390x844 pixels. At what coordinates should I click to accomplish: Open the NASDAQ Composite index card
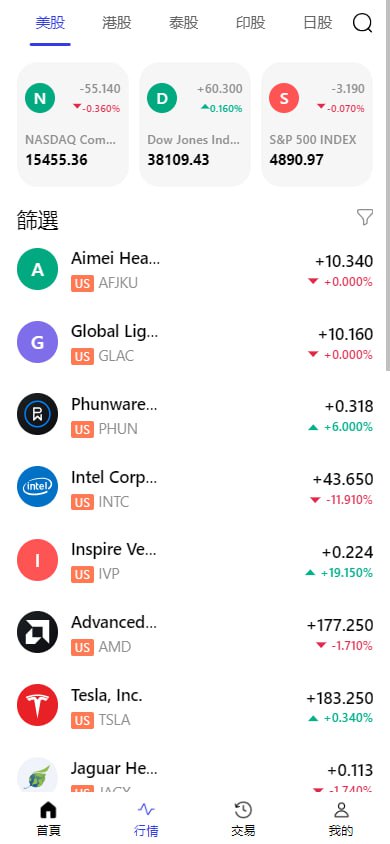point(73,124)
